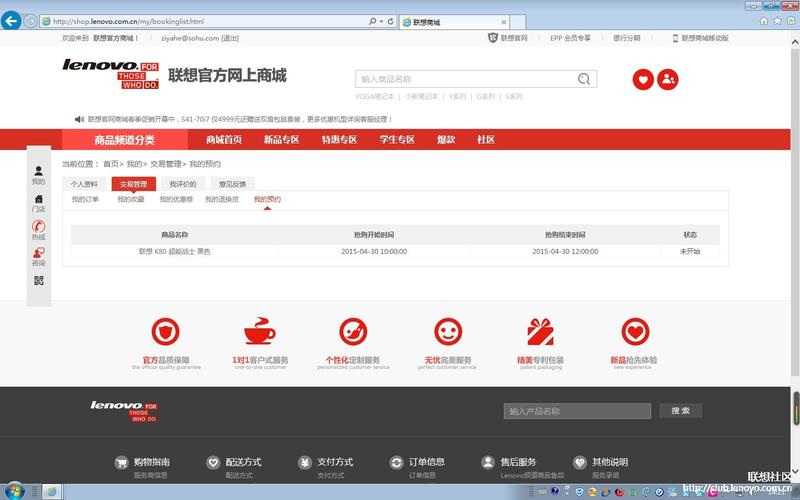800x500 pixels.
Task: Click the Internet Explorer taskbar icon
Action: (x=52, y=492)
